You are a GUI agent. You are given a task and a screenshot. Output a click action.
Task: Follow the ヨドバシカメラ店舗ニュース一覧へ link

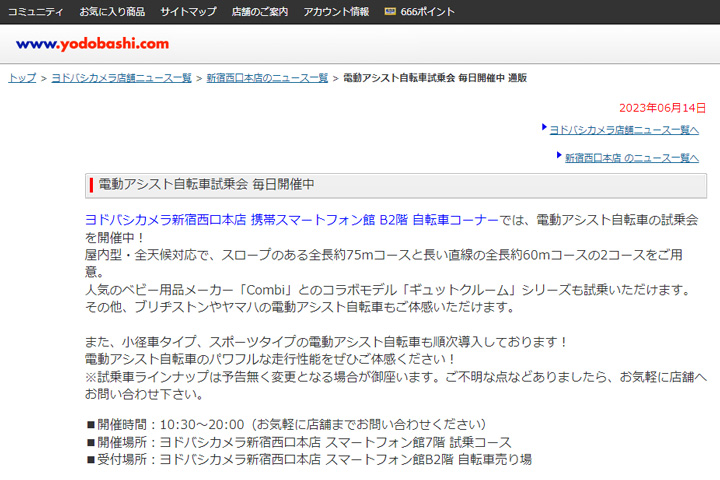click(x=624, y=129)
